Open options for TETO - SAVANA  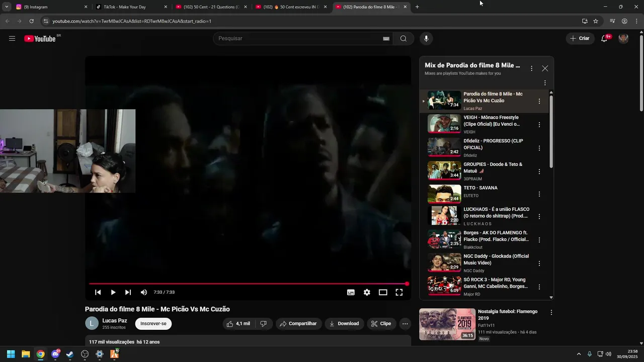coord(539,194)
